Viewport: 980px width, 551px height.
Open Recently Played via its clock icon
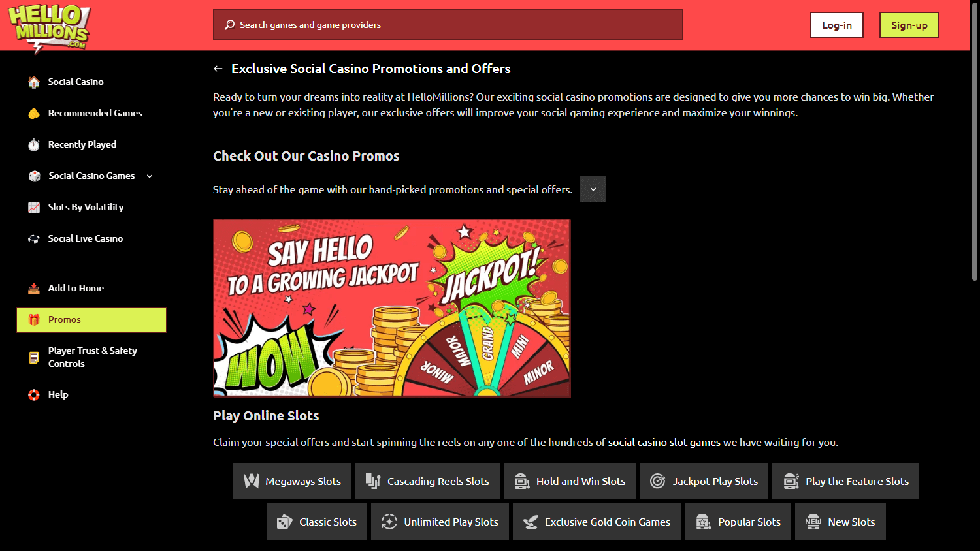pyautogui.click(x=34, y=144)
